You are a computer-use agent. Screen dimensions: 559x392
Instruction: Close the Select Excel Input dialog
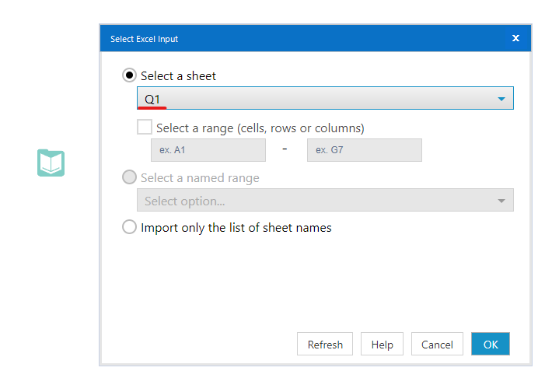[515, 38]
